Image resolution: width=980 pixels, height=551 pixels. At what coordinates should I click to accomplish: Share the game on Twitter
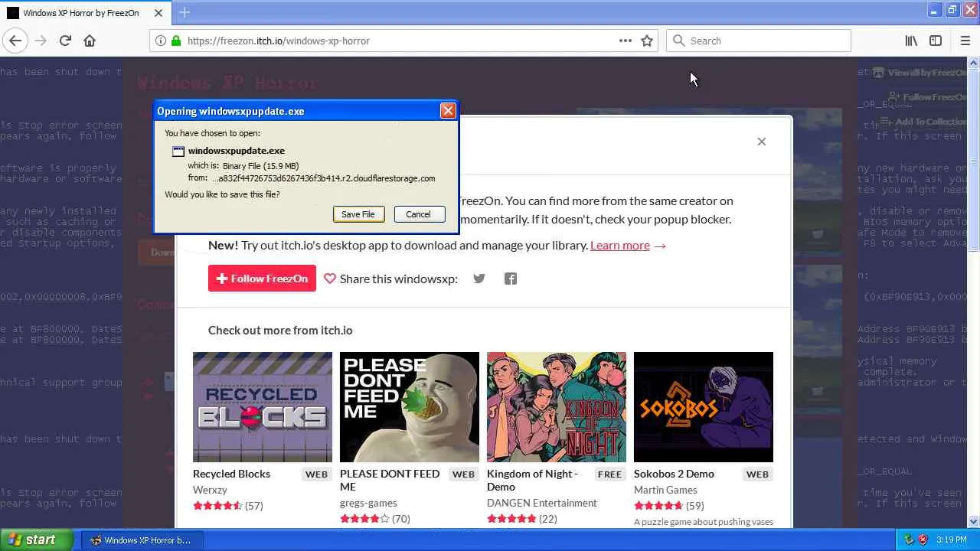[479, 279]
